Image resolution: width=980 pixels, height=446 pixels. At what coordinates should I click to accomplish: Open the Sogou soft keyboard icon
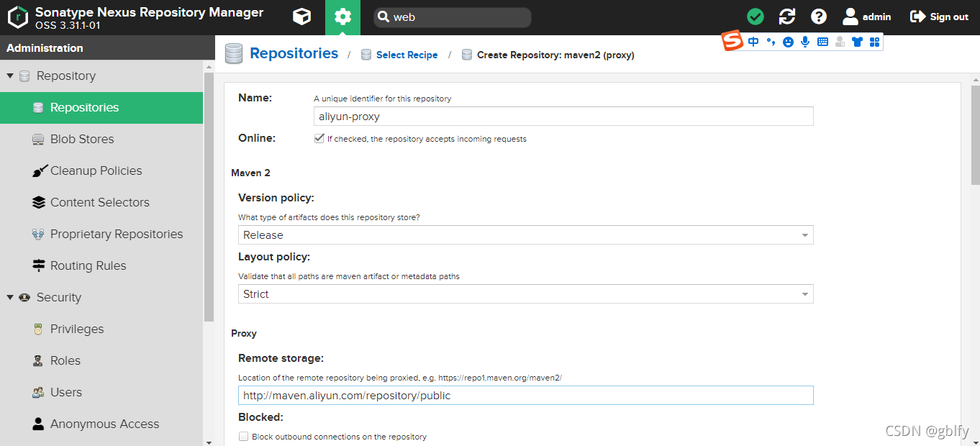(x=822, y=42)
